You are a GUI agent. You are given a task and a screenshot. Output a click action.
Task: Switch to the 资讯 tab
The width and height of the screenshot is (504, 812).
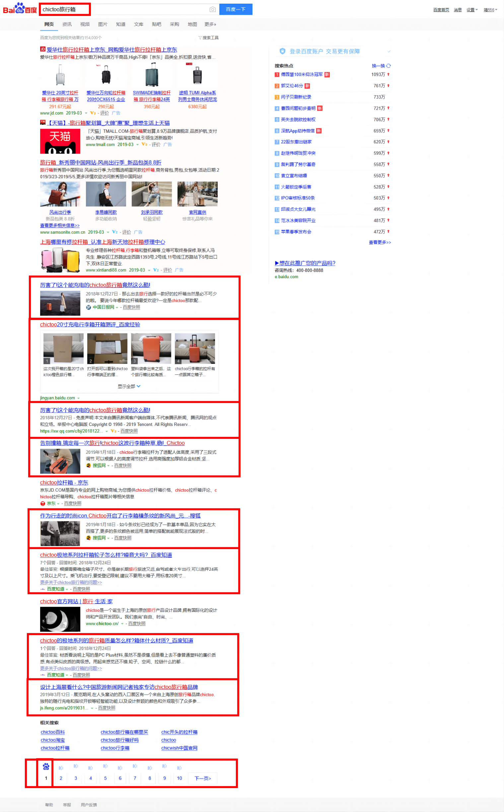pyautogui.click(x=67, y=24)
